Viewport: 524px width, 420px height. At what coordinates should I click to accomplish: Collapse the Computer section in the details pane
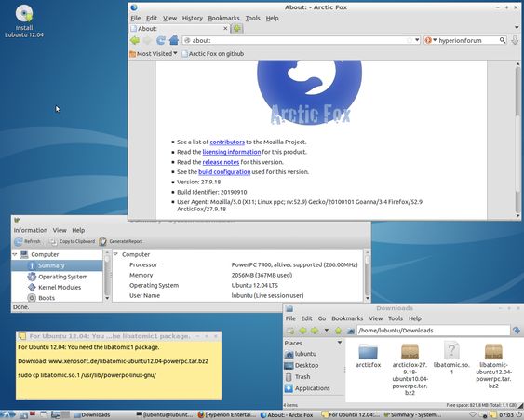(x=116, y=254)
